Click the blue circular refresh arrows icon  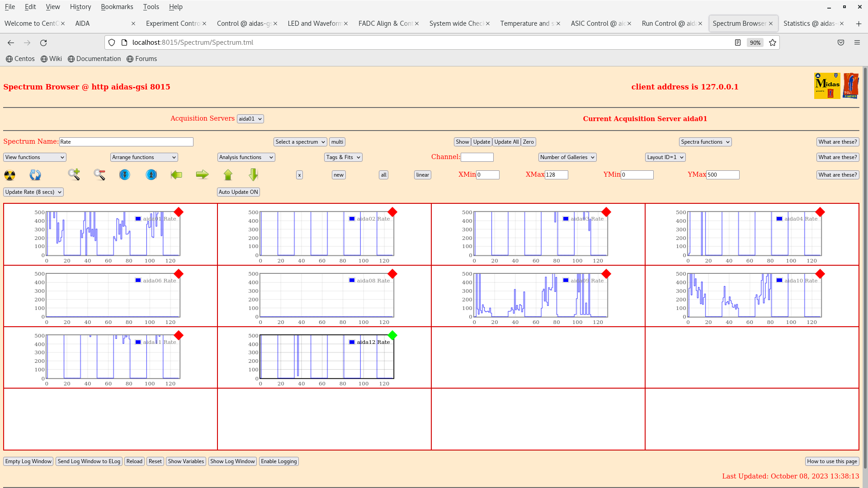tap(35, 175)
